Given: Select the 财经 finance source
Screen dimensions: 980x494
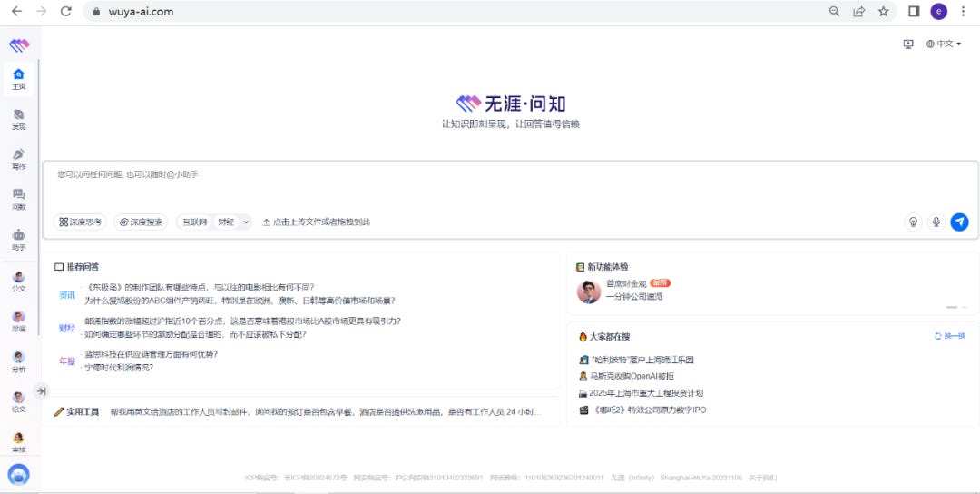Looking at the screenshot, I should click(226, 222).
